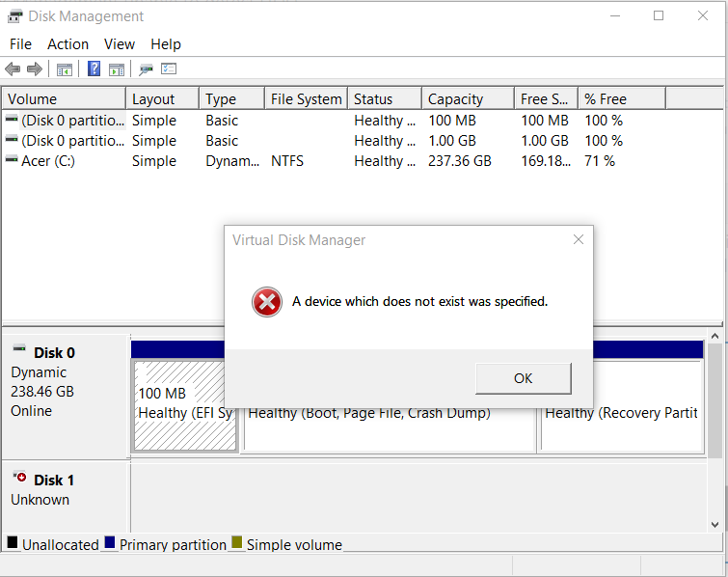Sort by the % Free column header
This screenshot has height=577, width=728.
[x=622, y=99]
